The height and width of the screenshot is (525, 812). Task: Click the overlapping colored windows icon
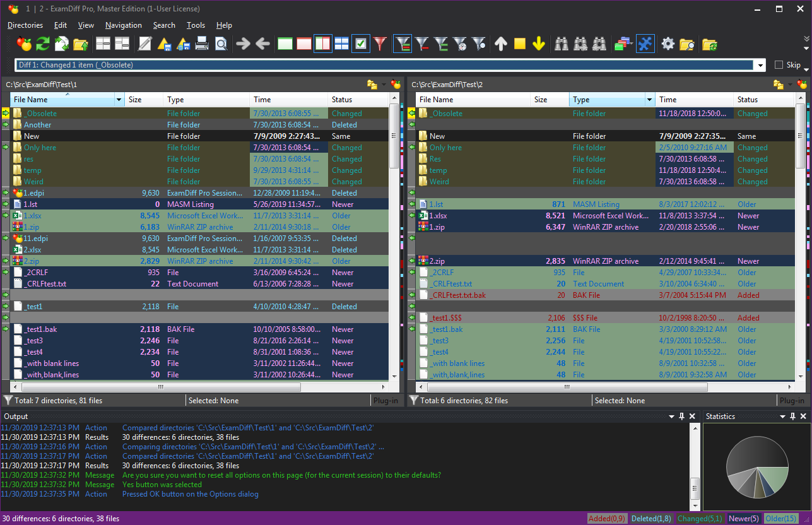tap(623, 44)
